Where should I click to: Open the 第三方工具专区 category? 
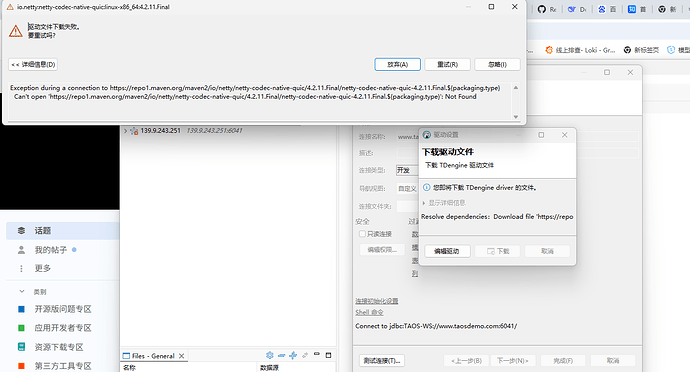[63, 366]
